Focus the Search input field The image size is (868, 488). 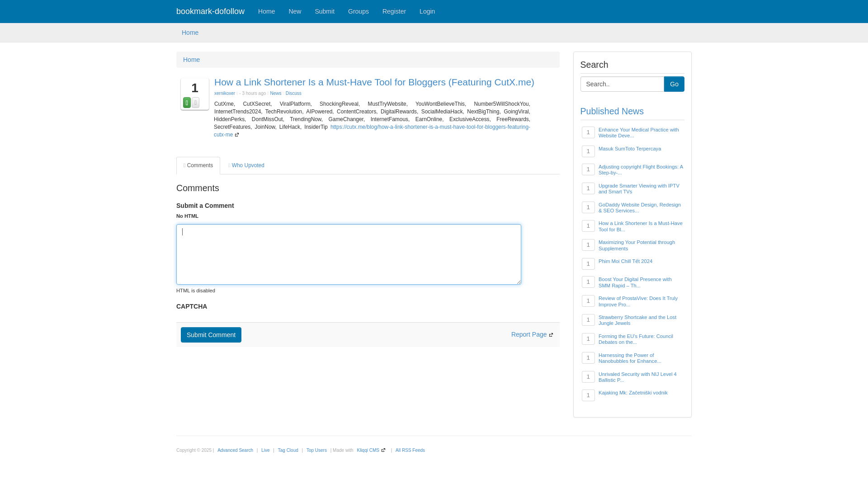click(x=622, y=84)
